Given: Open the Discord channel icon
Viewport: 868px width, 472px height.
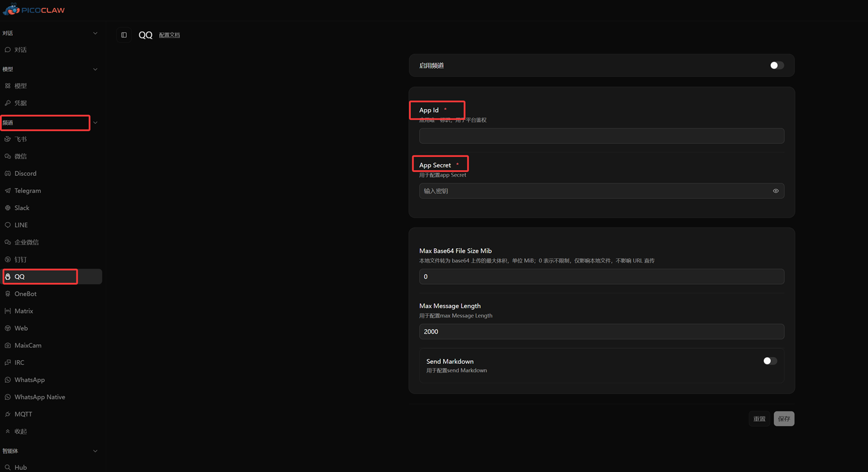Looking at the screenshot, I should point(8,174).
